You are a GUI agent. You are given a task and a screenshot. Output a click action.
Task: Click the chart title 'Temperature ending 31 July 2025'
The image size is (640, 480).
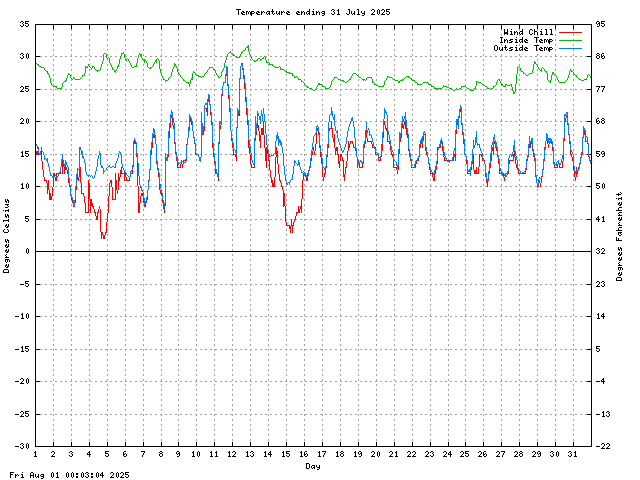pos(313,12)
